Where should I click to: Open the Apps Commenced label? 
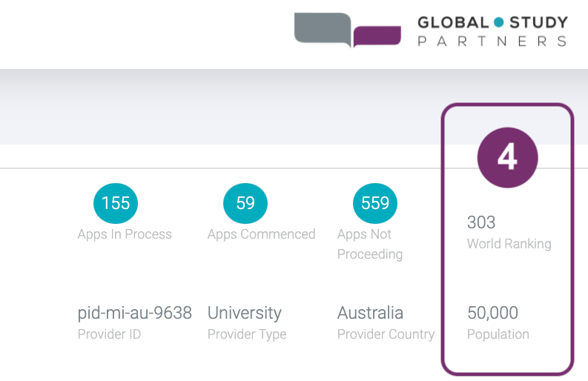click(x=261, y=234)
